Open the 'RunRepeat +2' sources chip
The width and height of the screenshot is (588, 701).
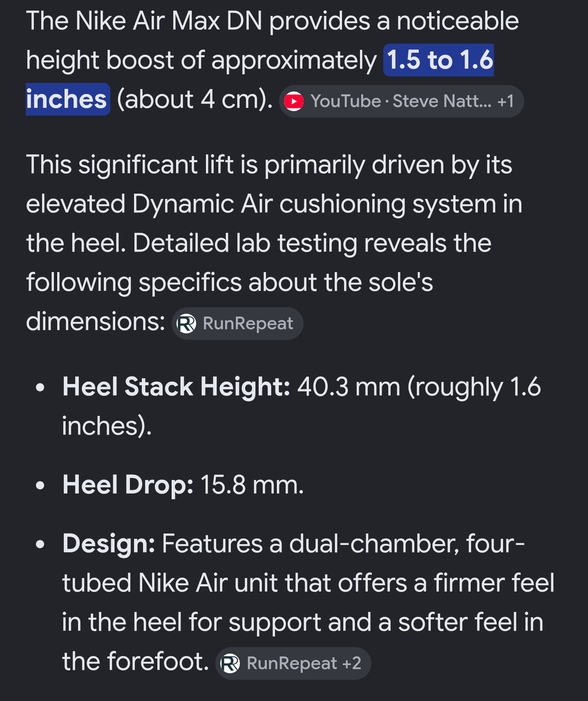[x=293, y=663]
